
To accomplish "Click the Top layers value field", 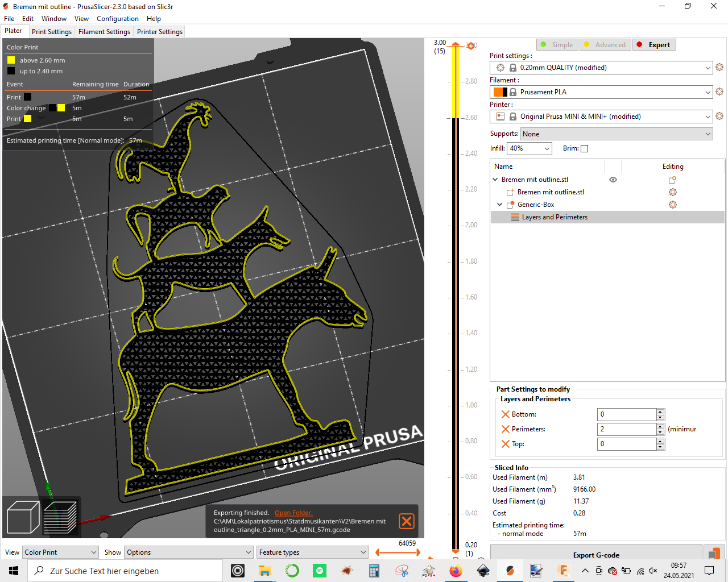I will click(627, 444).
